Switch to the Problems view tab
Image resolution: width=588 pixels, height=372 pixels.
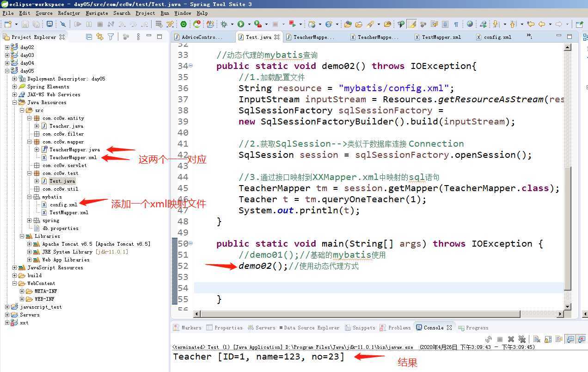click(x=395, y=328)
